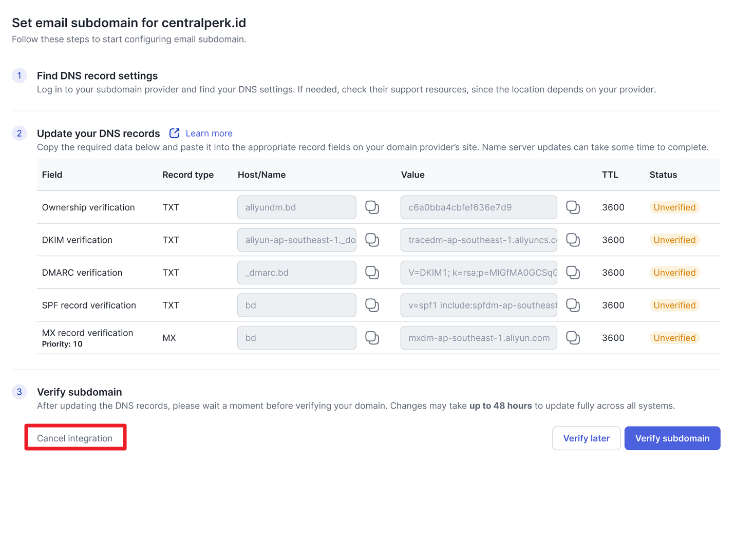This screenshot has width=735, height=560.
Task: Select the c6a0bba4cbfef636e7d9 value field
Action: tap(478, 207)
